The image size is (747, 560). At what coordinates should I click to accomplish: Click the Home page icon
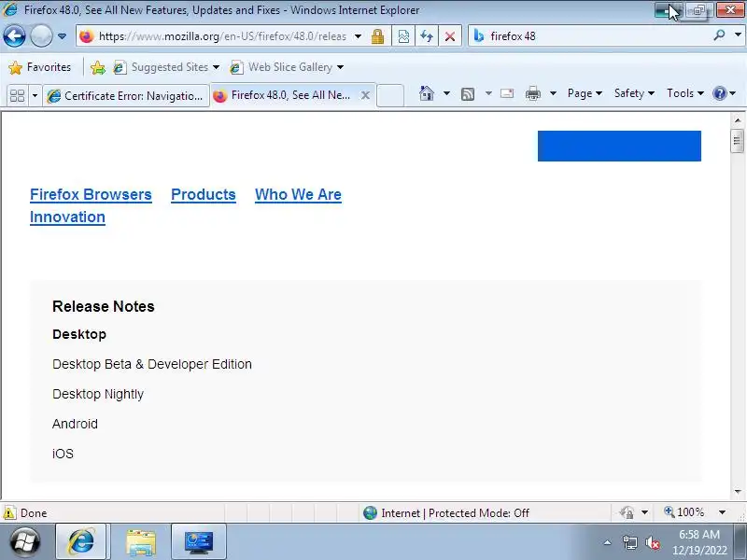[x=427, y=93]
